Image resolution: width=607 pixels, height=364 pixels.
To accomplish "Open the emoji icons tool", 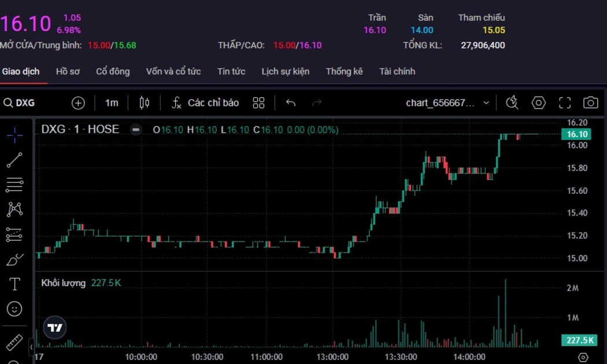I will [14, 309].
